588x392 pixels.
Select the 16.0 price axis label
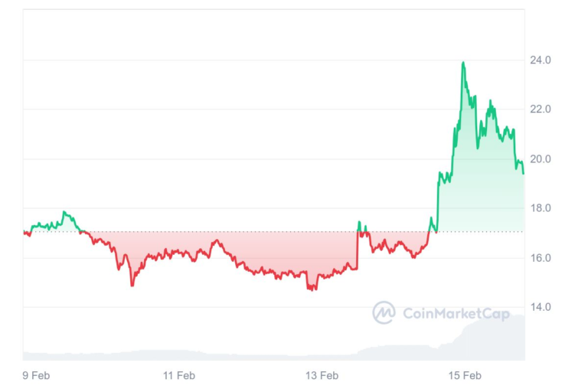(541, 258)
